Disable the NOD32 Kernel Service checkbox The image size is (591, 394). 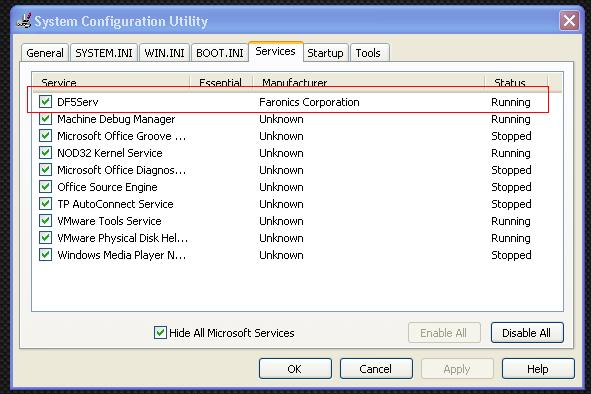(x=46, y=152)
